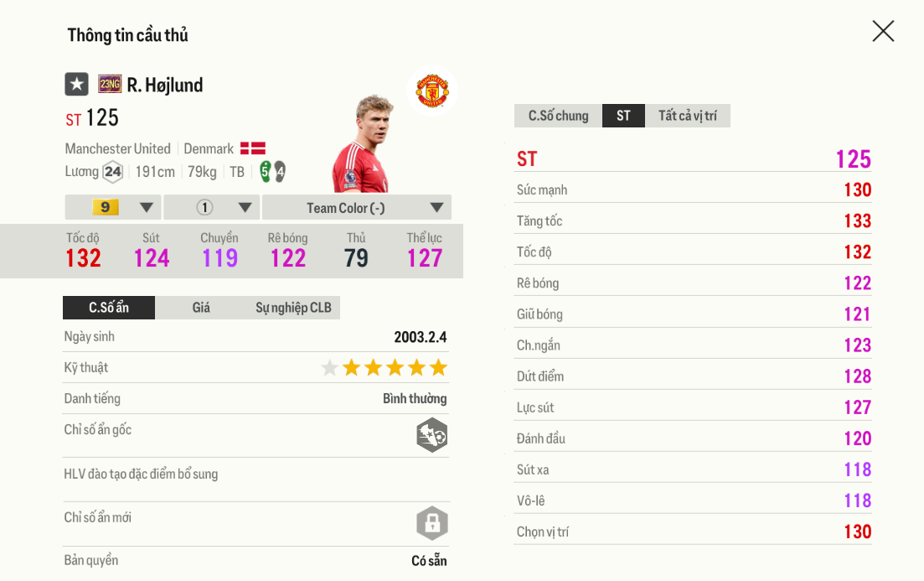Click the locked Chỉ số ẩn mới icon

(432, 523)
